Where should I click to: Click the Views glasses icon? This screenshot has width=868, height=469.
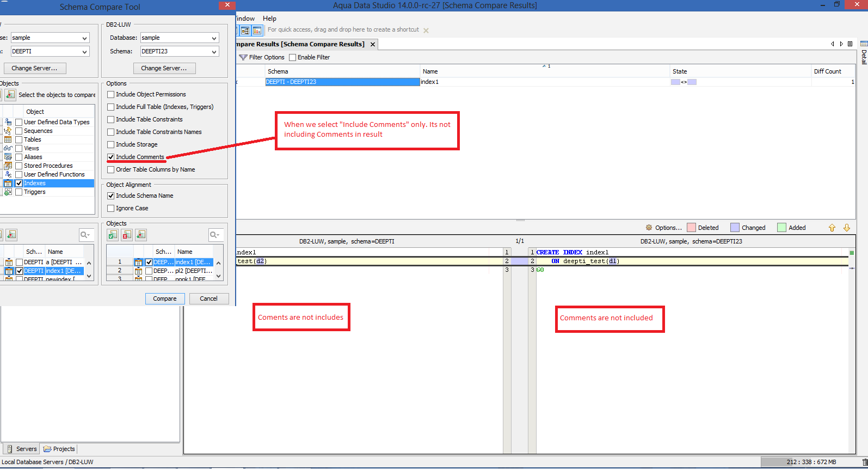(8, 148)
